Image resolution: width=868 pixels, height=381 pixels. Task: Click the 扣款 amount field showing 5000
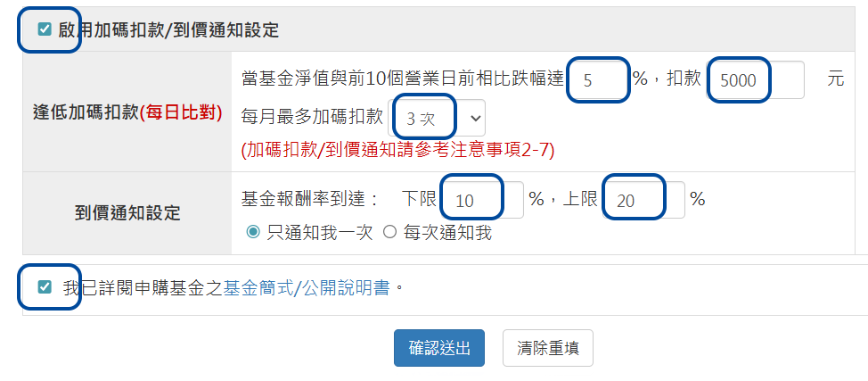756,79
